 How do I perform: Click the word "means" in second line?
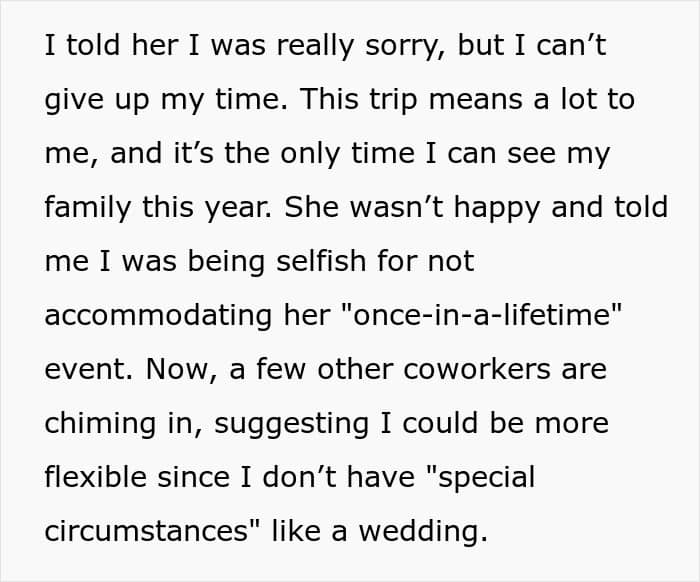tap(475, 100)
